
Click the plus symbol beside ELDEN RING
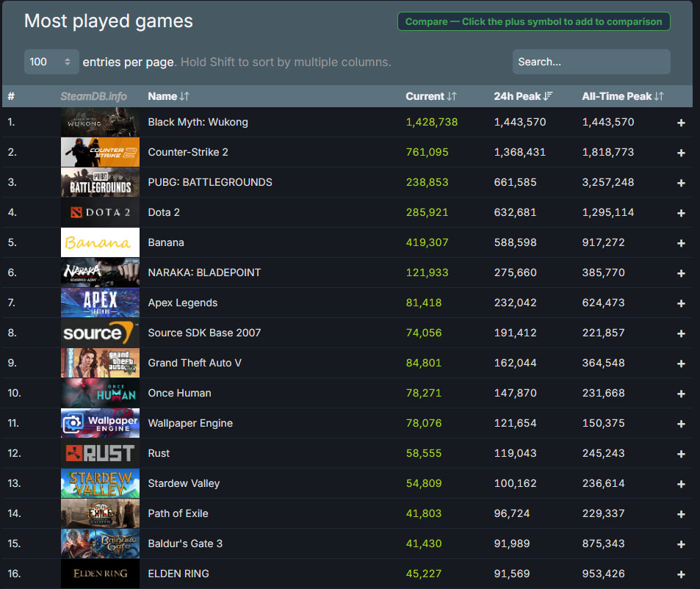coord(681,574)
